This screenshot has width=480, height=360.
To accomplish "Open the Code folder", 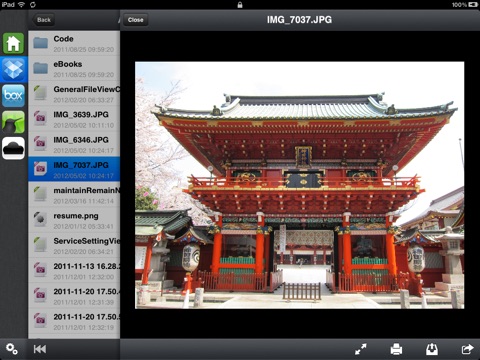I will (x=74, y=43).
